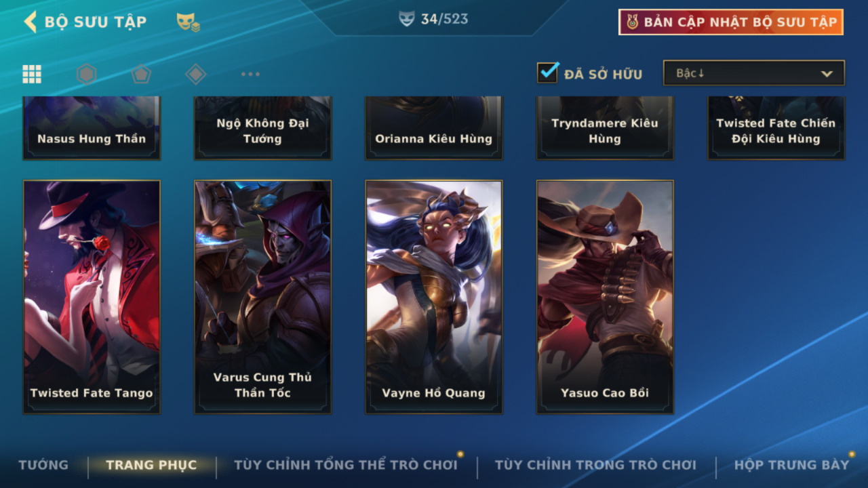Click the Bản Cập Nhật Bộ Sưu Tập button
The image size is (868, 488).
point(731,22)
